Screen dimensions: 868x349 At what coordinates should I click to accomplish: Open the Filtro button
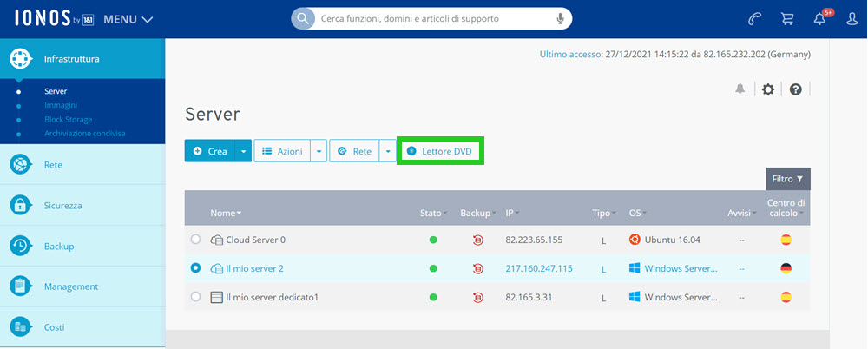pyautogui.click(x=788, y=179)
